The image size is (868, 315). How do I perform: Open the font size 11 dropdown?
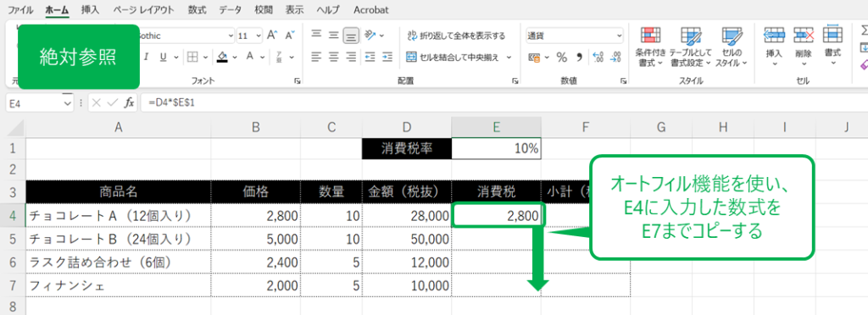click(x=259, y=36)
